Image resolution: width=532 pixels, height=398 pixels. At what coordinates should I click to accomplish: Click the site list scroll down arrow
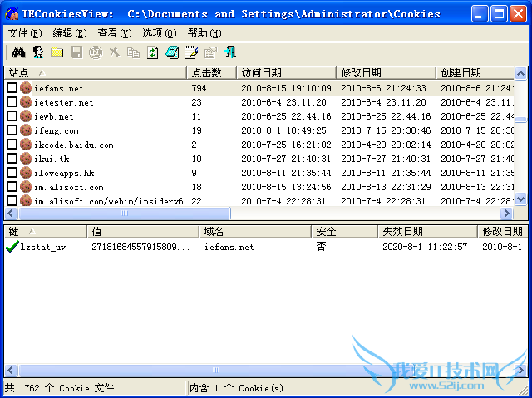tap(521, 199)
